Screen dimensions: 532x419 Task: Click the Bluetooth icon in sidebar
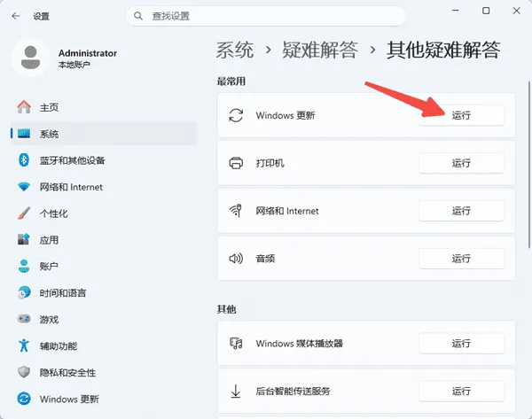click(x=24, y=160)
